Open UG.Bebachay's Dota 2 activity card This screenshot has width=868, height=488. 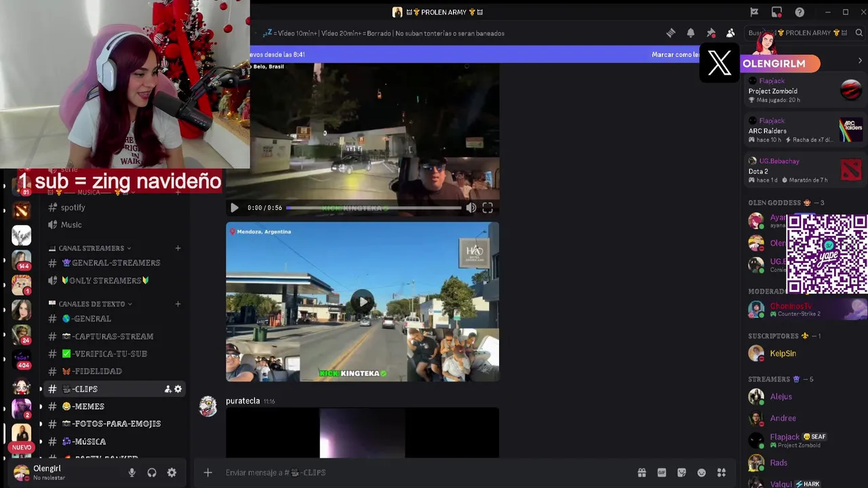pyautogui.click(x=804, y=171)
